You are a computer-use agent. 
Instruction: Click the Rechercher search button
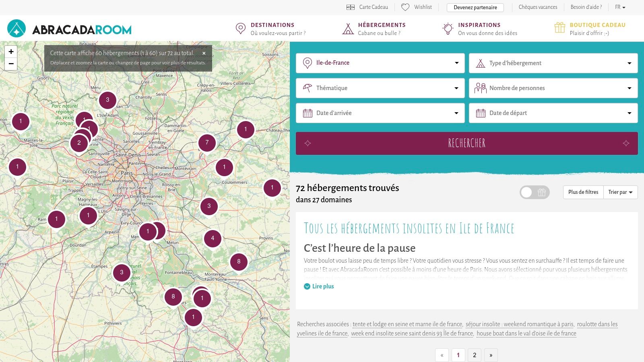tap(467, 143)
